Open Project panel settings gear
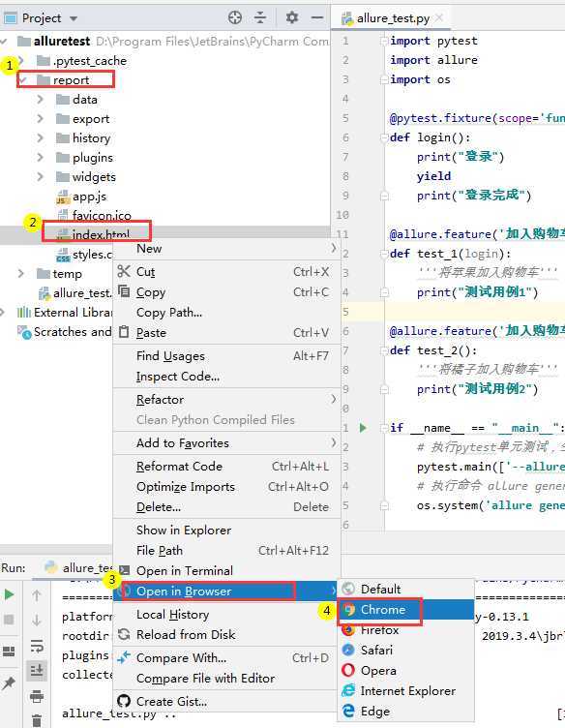Image resolution: width=565 pixels, height=728 pixels. (292, 17)
